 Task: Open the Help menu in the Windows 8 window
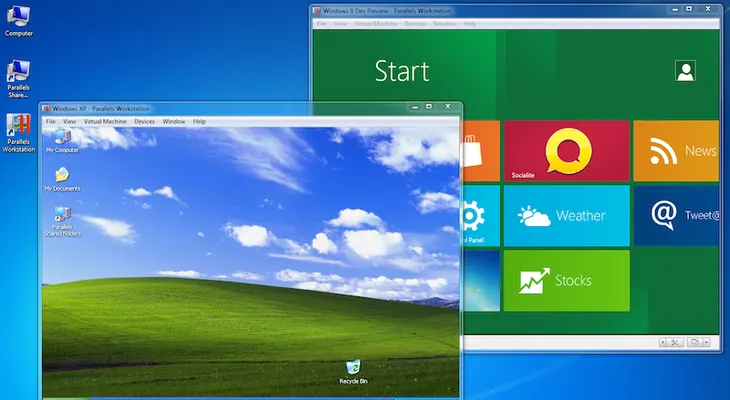pos(470,24)
